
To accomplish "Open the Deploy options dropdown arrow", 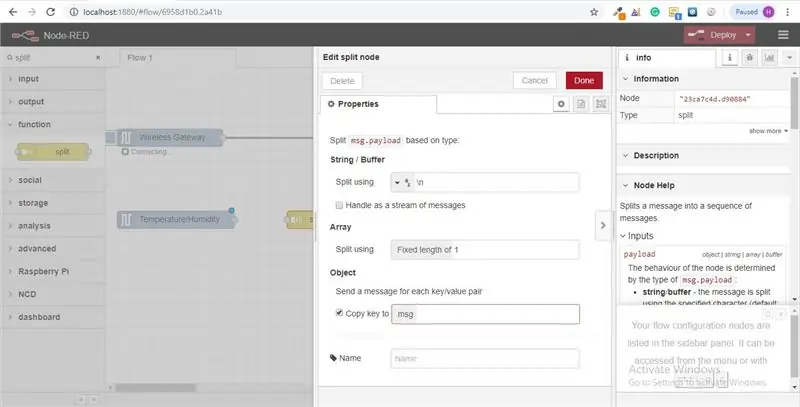I will [x=748, y=35].
